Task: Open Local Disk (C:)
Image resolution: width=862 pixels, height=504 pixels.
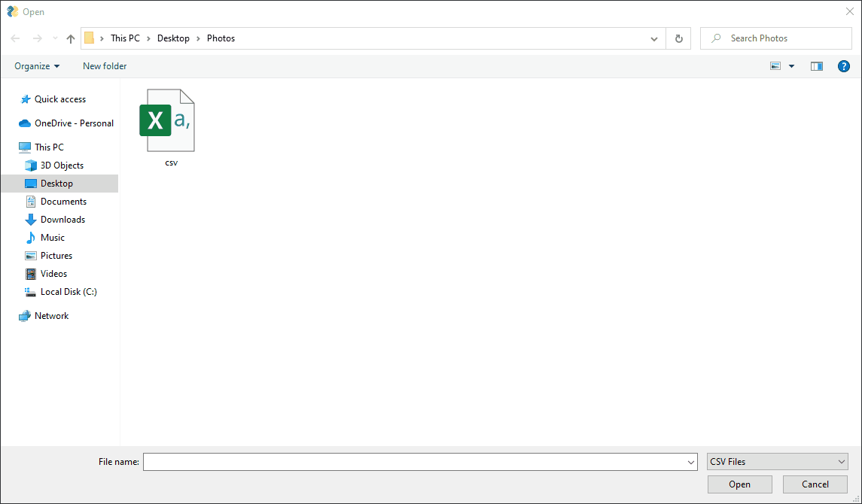Action: 69,292
